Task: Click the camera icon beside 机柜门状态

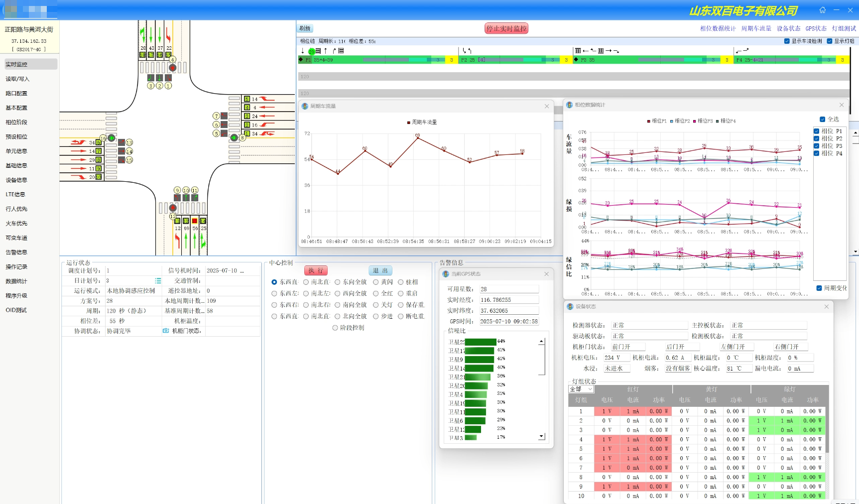Action: pos(166,331)
